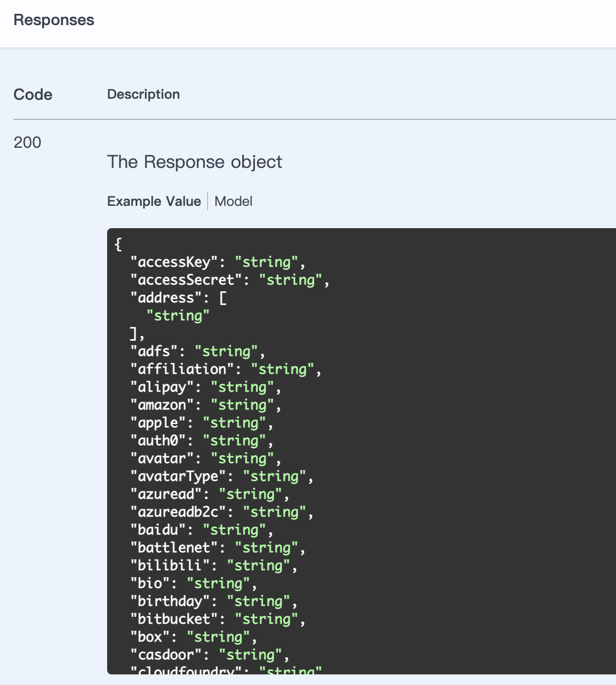Viewport: 616px width, 685px height.
Task: Click the Description column header
Action: click(143, 94)
